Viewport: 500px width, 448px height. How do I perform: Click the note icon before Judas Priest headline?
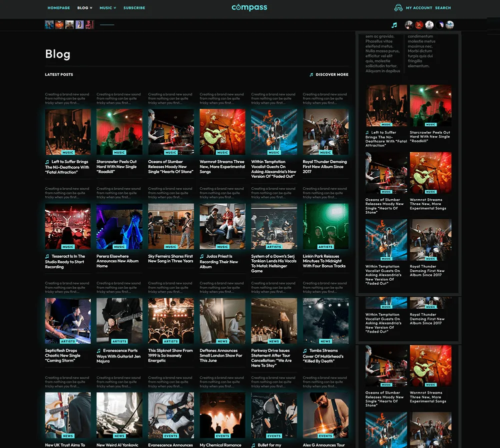click(202, 256)
